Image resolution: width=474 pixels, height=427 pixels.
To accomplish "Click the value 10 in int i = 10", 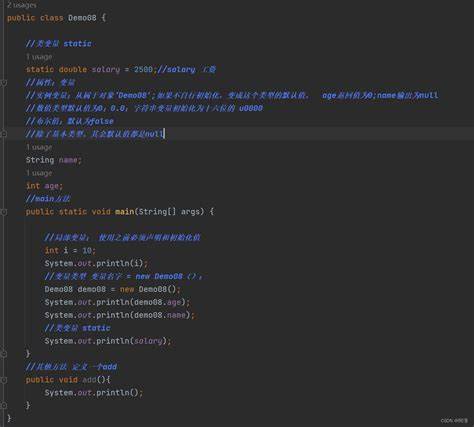I will 87,250.
